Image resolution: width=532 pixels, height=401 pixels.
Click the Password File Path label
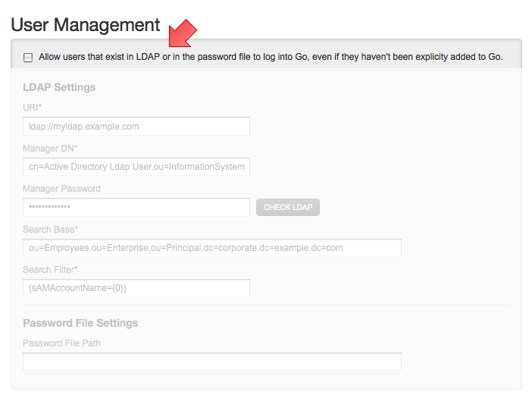(x=61, y=343)
